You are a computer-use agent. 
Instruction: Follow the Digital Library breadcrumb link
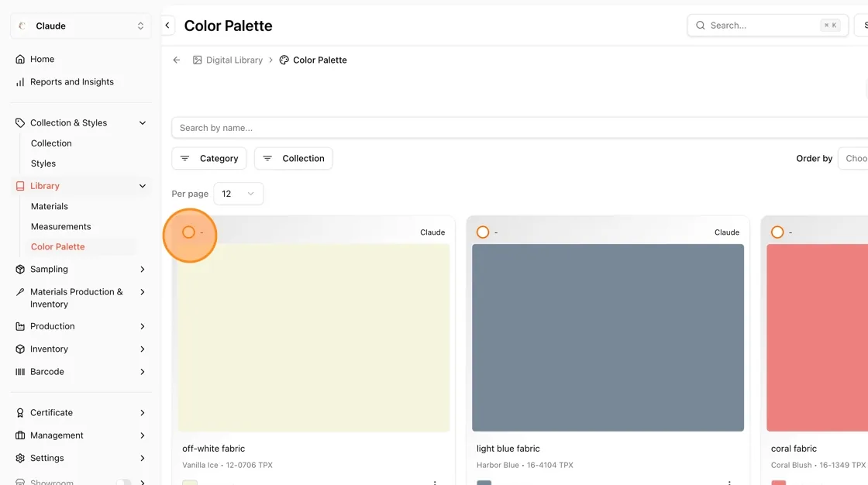click(234, 60)
